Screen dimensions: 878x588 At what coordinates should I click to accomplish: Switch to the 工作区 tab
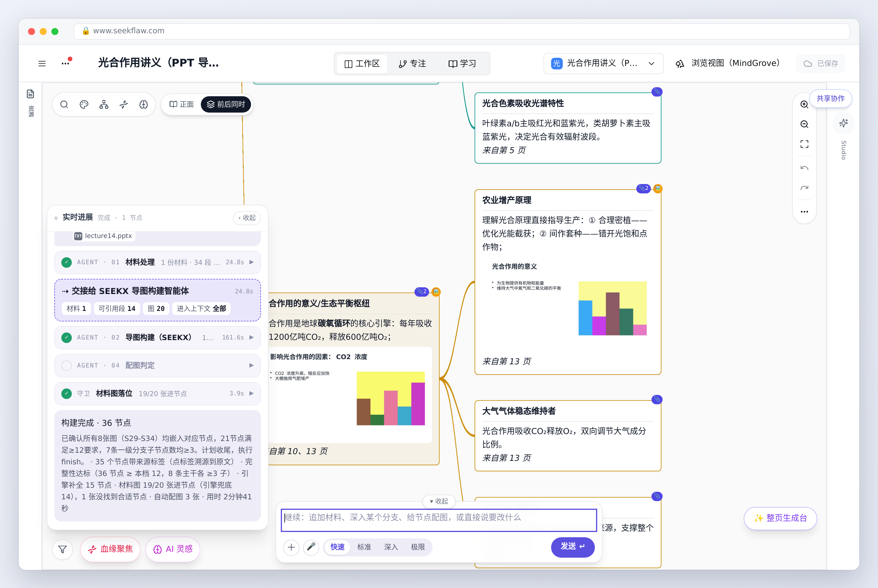tap(362, 64)
